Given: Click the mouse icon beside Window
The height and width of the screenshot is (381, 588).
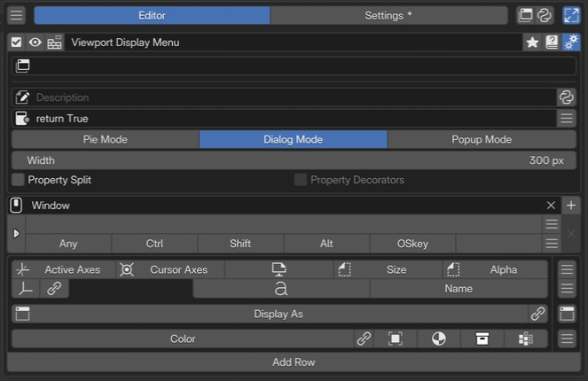Looking at the screenshot, I should pos(16,206).
